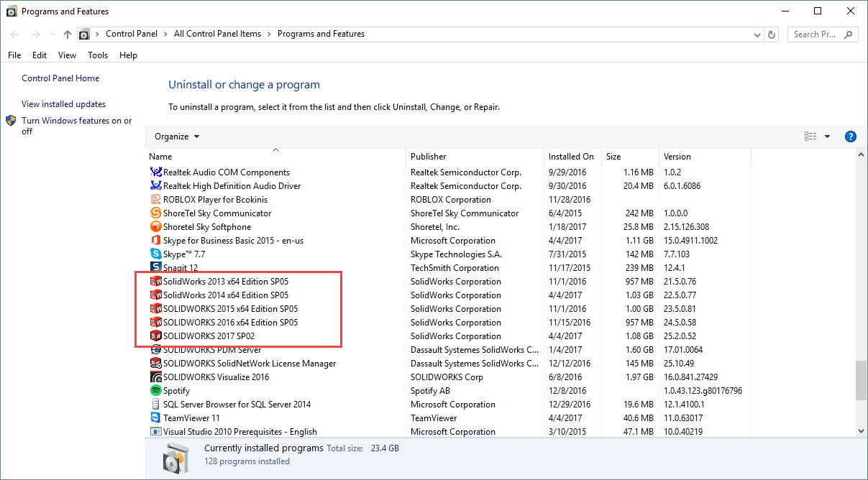This screenshot has width=868, height=480.
Task: Open the Tools menu
Action: [x=98, y=55]
